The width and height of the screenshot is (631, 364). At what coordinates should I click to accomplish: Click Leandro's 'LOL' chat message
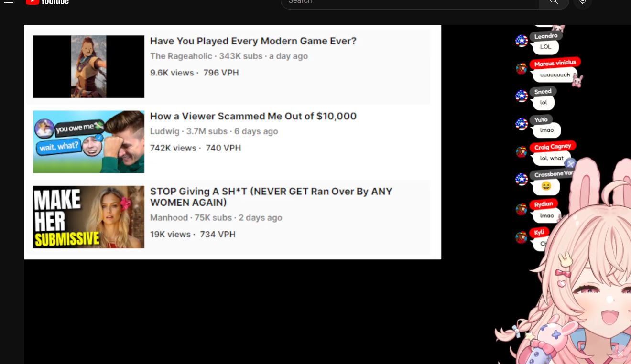point(545,47)
